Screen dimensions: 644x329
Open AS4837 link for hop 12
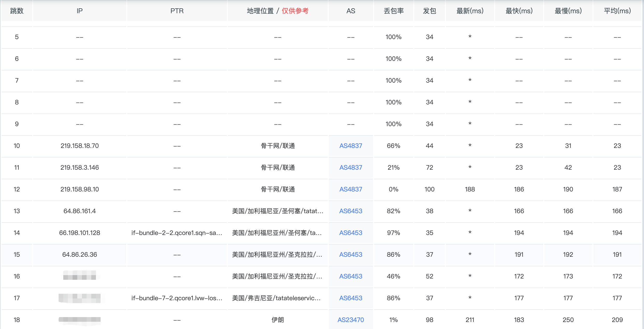pos(351,189)
